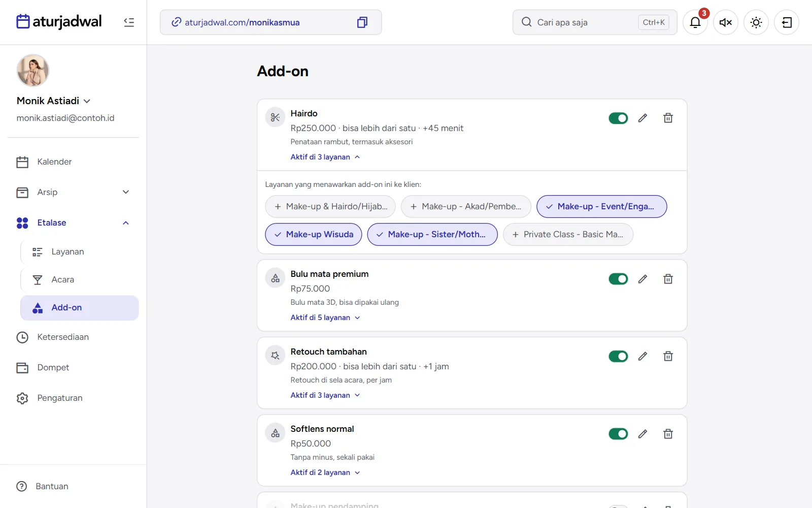Expand Retouch tambahan's Aktif di 3 layanan
This screenshot has width=812, height=508.
coord(325,395)
